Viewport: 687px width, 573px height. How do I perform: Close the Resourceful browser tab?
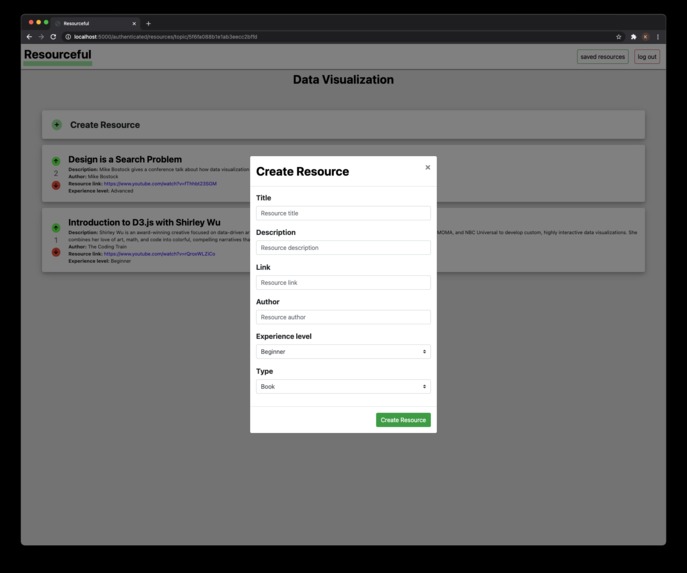(134, 24)
